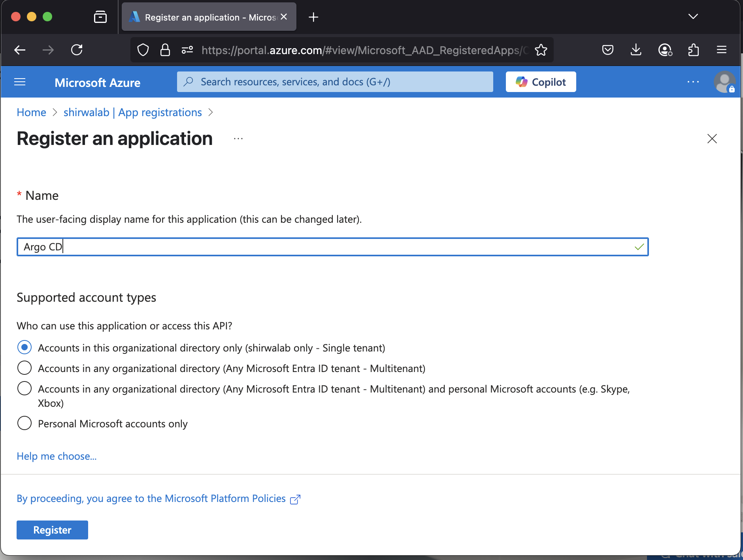
Task: Bookmark this page with the star
Action: click(x=541, y=50)
